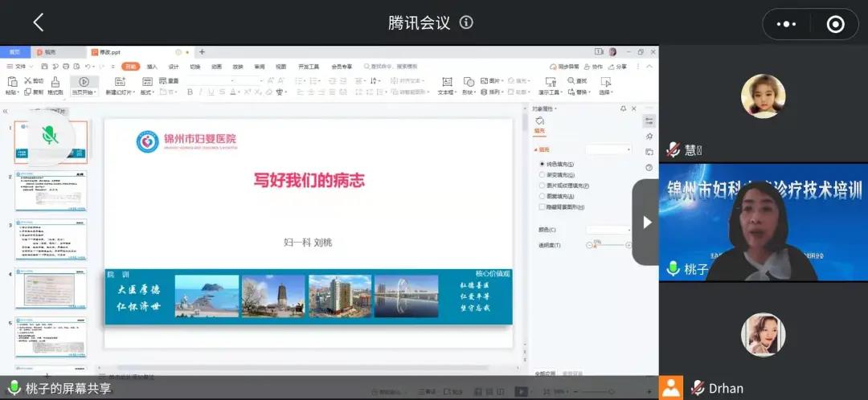The image size is (868, 400).
Task: Select the Drhan participant avatar tile
Action: click(763, 335)
